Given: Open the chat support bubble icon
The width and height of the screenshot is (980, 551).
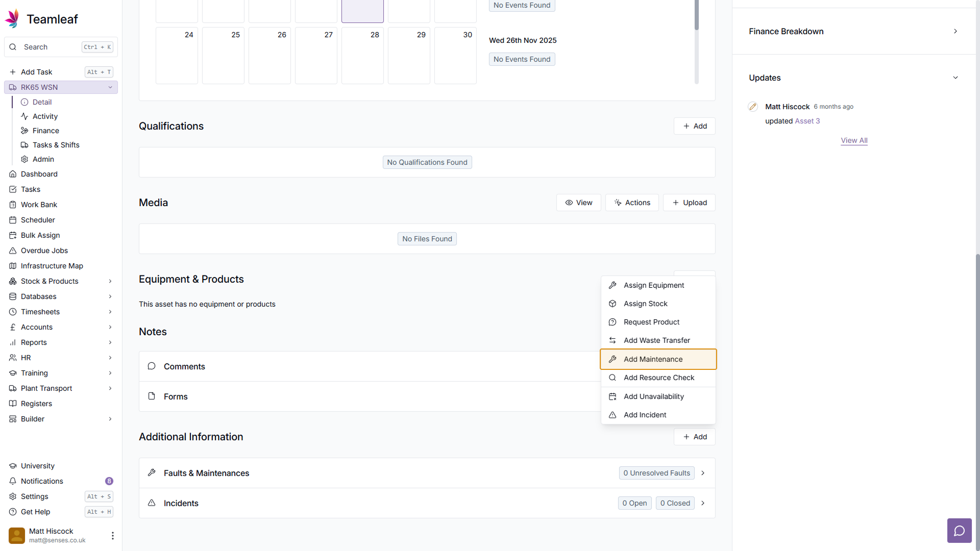Looking at the screenshot, I should coord(959,531).
